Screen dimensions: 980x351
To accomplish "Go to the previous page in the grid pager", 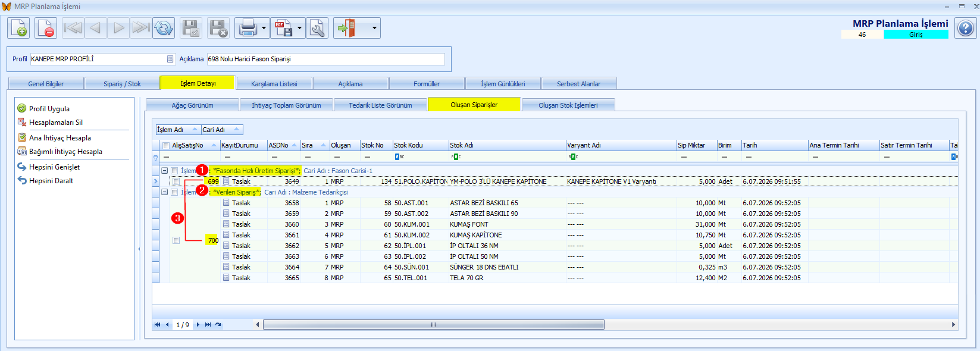I will click(x=167, y=325).
